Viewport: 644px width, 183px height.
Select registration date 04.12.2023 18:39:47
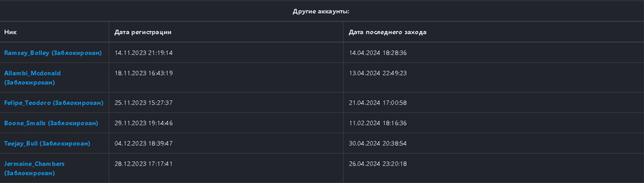coord(143,143)
